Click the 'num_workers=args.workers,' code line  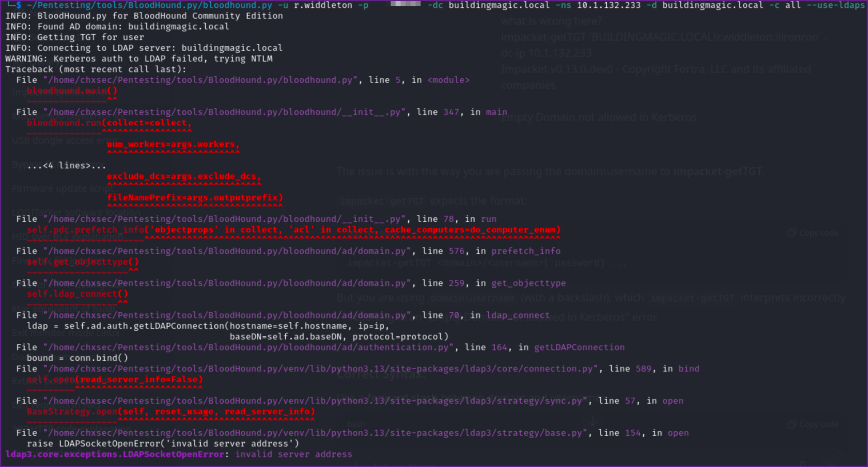[173, 144]
